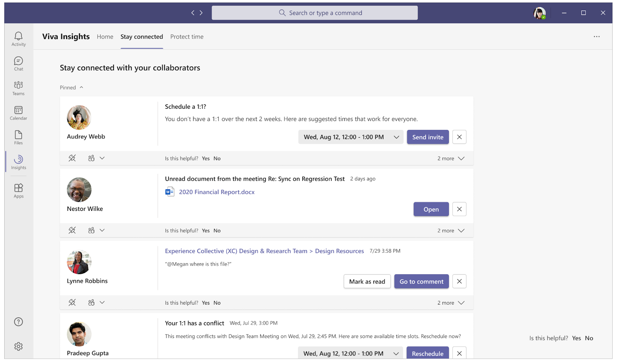Unpin Audrey Webb using the pin icon
The height and width of the screenshot is (364, 617).
click(72, 158)
